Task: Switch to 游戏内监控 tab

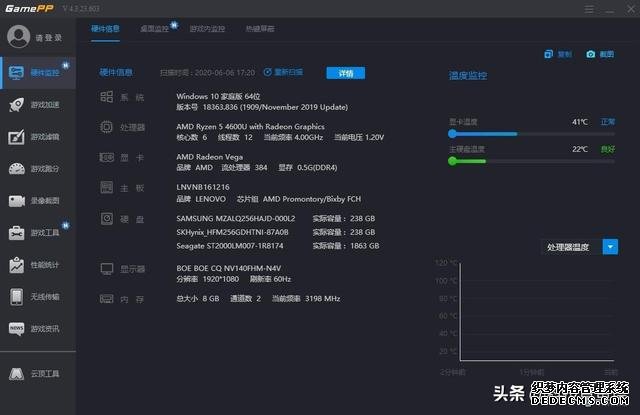Action: (x=207, y=29)
